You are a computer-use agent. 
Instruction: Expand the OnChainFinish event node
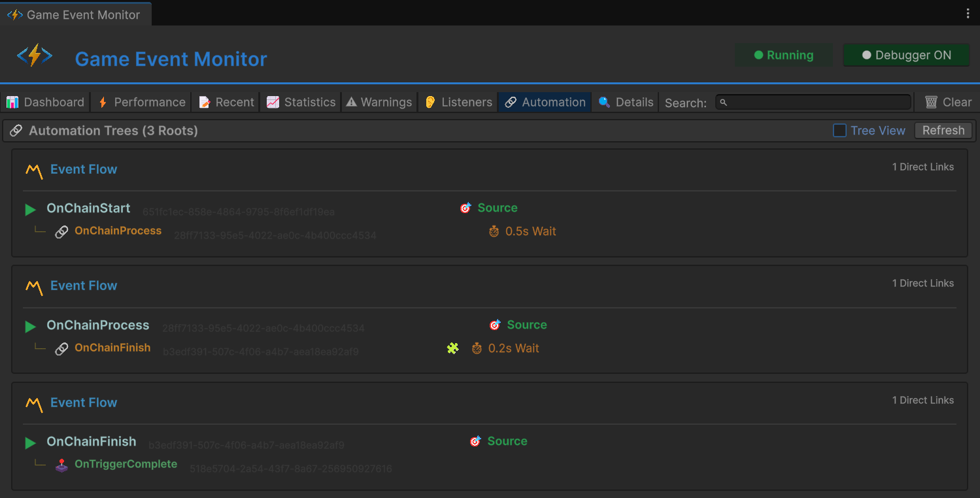click(29, 442)
